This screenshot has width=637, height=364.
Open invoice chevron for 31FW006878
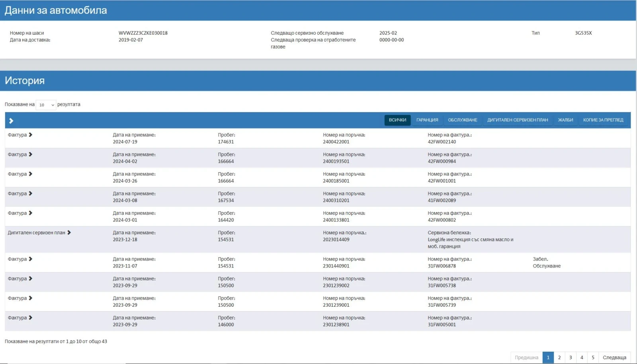coord(31,259)
